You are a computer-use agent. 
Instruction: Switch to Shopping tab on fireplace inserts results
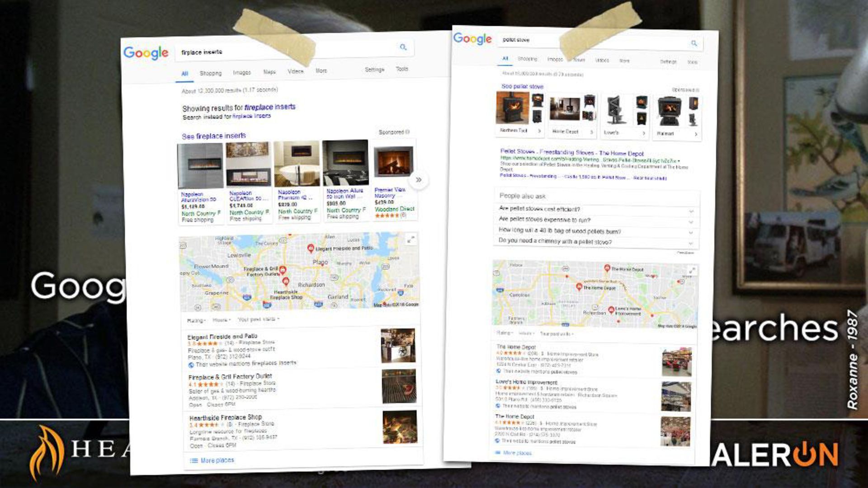(x=211, y=73)
